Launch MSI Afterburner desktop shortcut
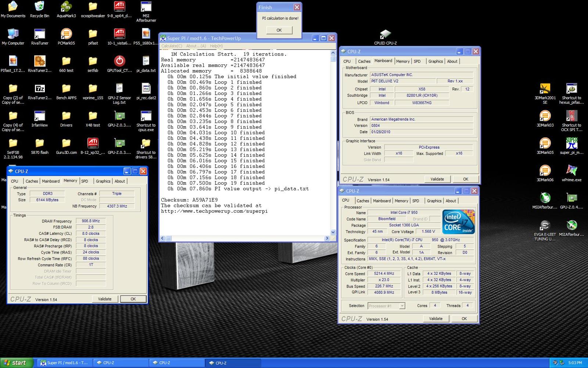 [146, 12]
